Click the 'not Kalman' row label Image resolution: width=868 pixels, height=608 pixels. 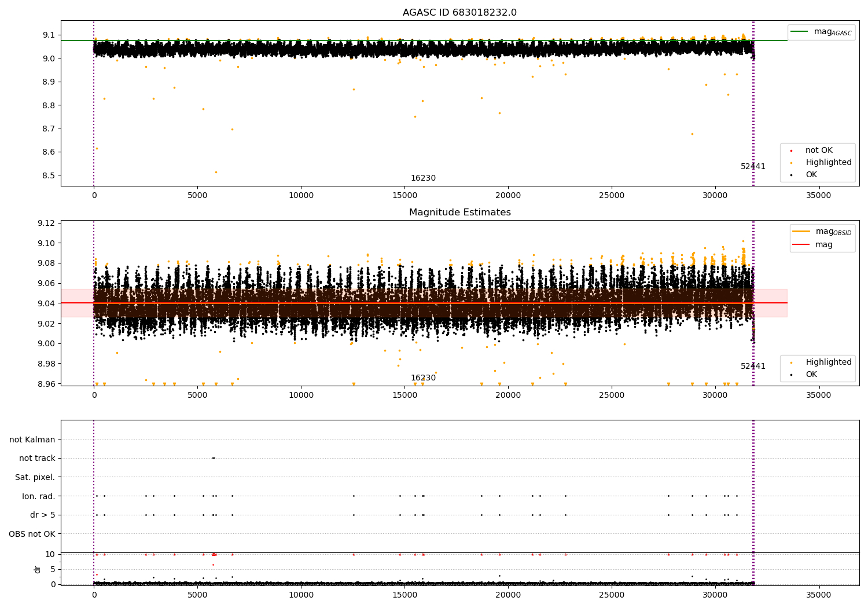(x=32, y=439)
